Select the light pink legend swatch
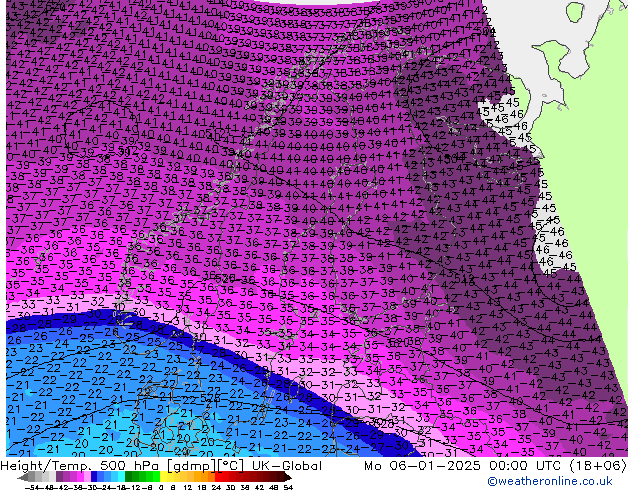This screenshot has height=490, width=634. 87,476
